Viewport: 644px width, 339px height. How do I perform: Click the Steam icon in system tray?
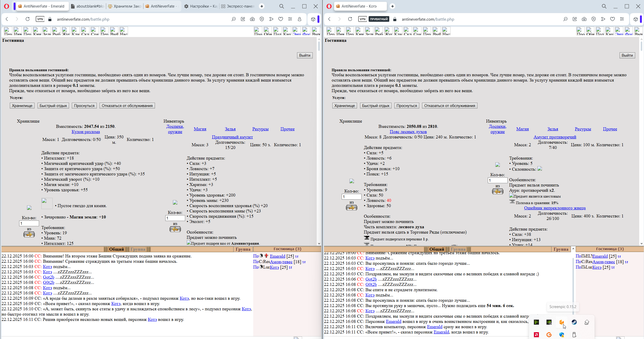point(574,322)
